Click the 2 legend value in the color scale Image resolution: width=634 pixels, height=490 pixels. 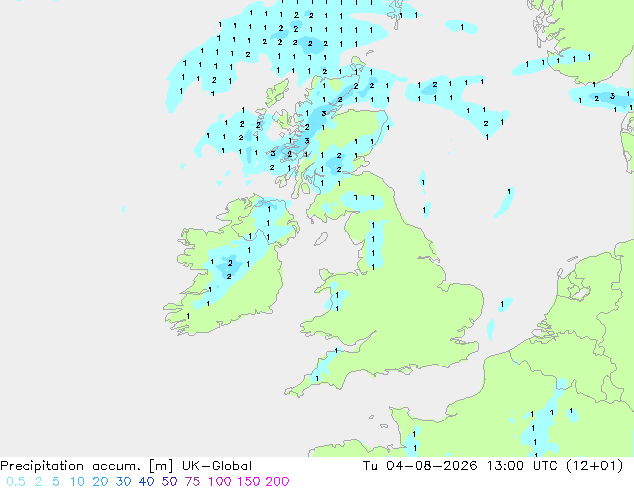point(38,482)
